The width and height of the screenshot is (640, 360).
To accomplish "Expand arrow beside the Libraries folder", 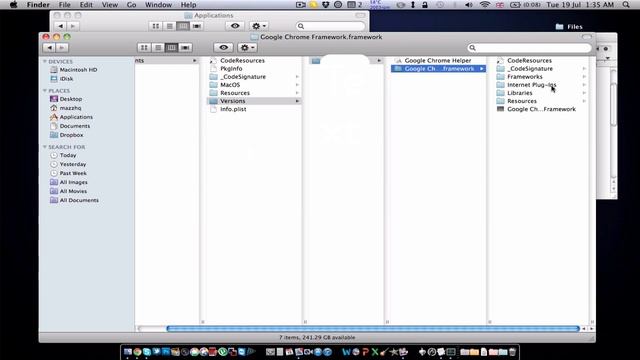I will point(584,93).
